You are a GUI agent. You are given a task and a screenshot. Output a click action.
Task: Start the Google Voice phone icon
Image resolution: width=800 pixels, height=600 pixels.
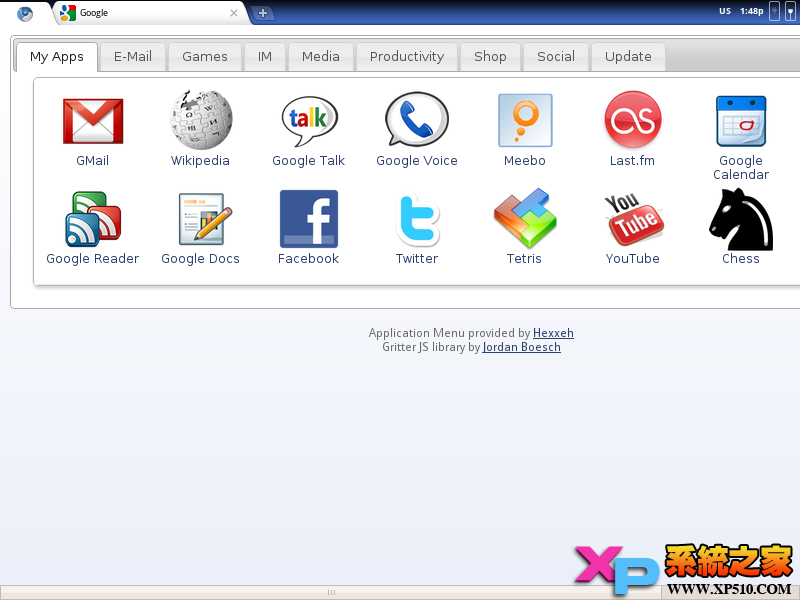click(417, 119)
